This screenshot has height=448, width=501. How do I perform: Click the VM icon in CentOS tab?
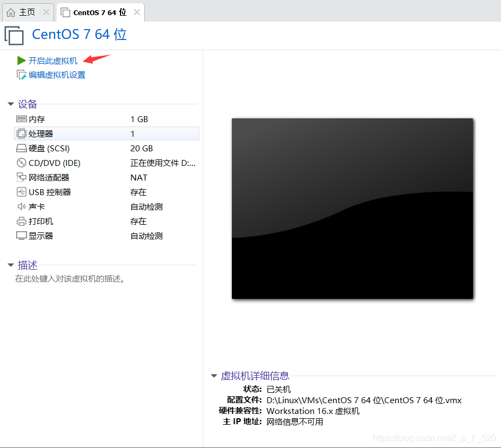(x=65, y=12)
